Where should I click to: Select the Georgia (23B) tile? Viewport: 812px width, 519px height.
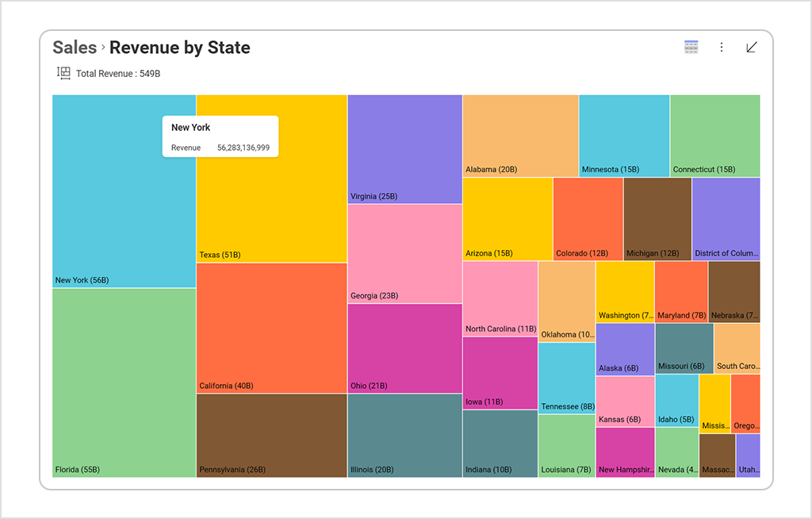click(403, 254)
